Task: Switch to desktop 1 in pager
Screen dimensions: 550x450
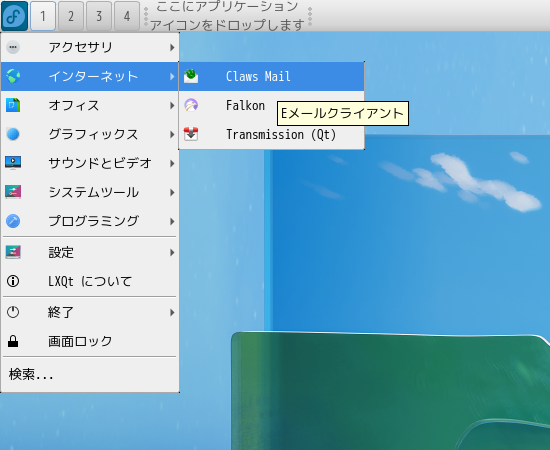Action: 43,16
